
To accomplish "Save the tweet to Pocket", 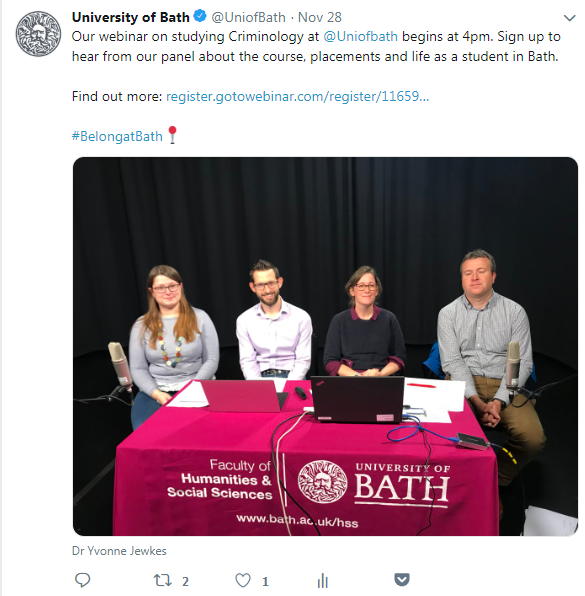I will click(x=402, y=580).
